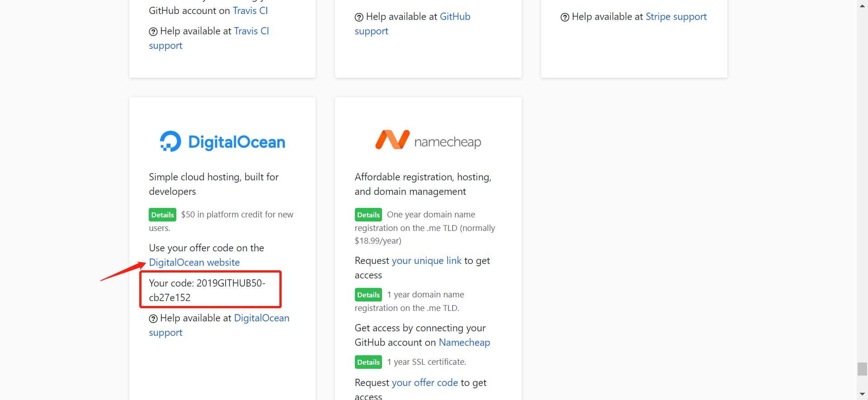
Task: Visit the Stripe support link
Action: point(676,17)
